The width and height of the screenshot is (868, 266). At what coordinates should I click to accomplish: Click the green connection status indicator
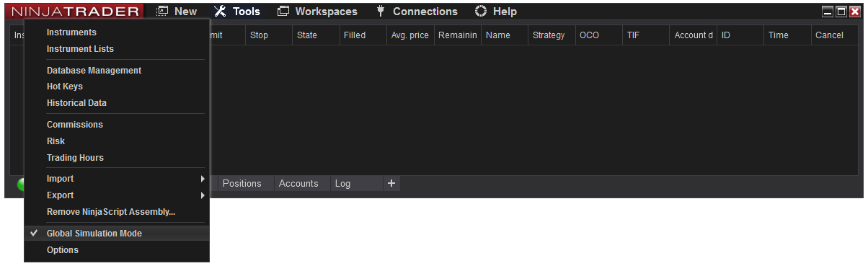21,185
